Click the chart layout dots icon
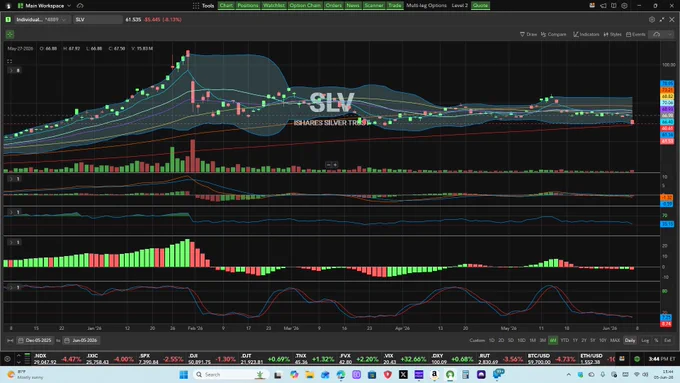This screenshot has width=680, height=383. tap(10, 61)
